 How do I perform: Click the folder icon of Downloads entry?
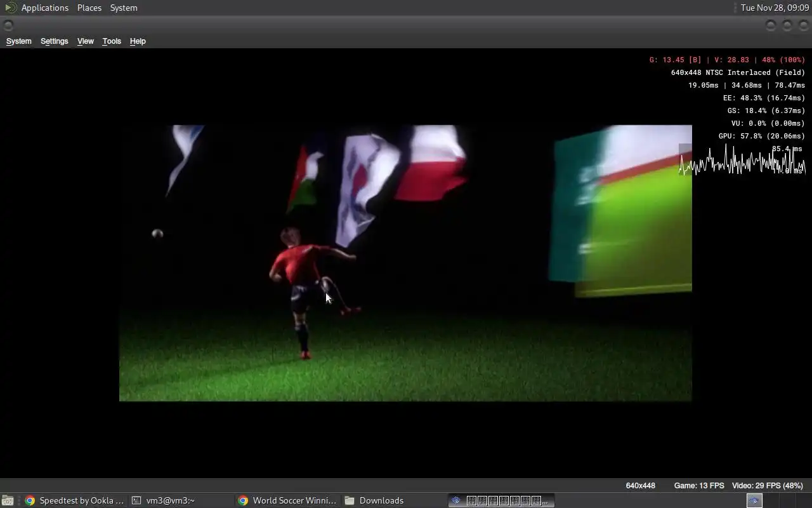pos(350,500)
